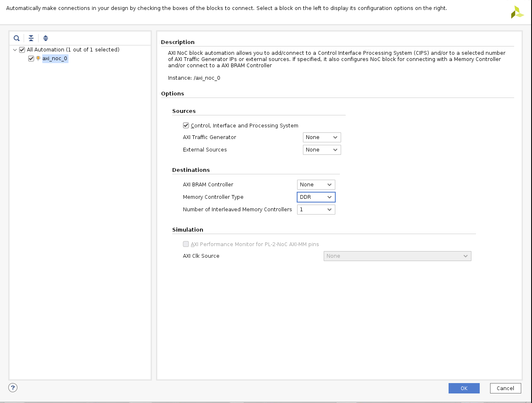This screenshot has width=532, height=403.
Task: Disable Control, Interface and Processing System
Action: pos(186,125)
